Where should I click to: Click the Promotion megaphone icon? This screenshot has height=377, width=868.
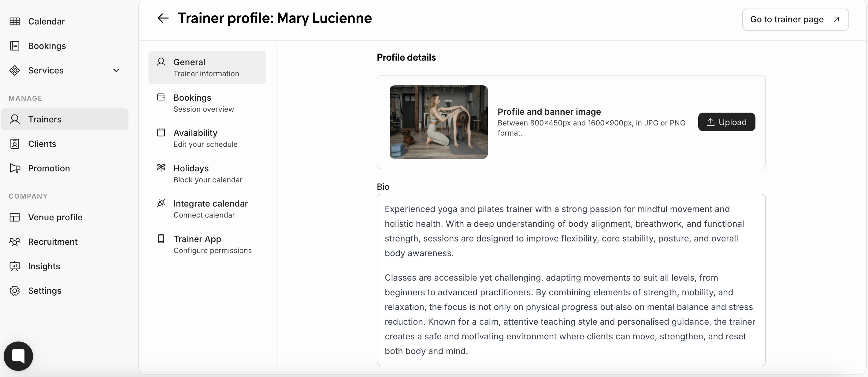click(15, 168)
